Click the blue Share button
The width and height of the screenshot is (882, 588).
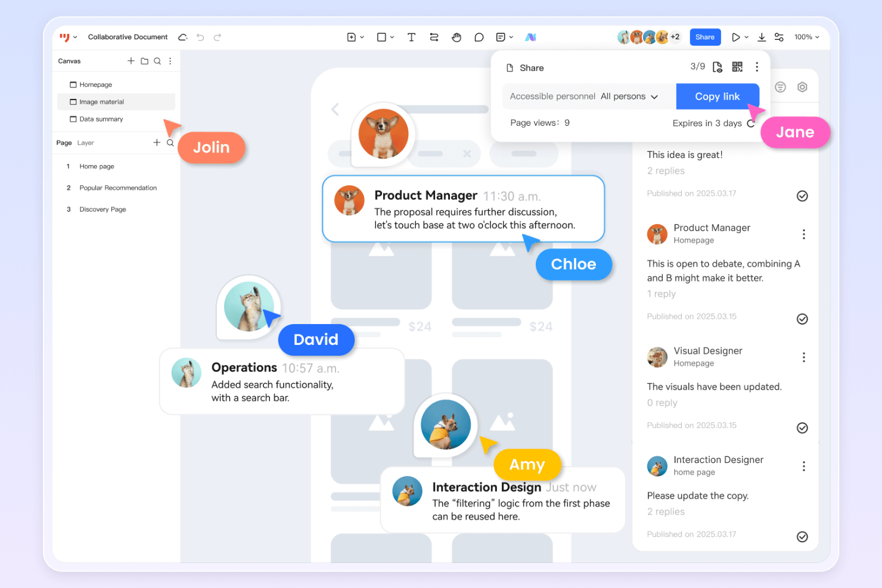pos(705,37)
